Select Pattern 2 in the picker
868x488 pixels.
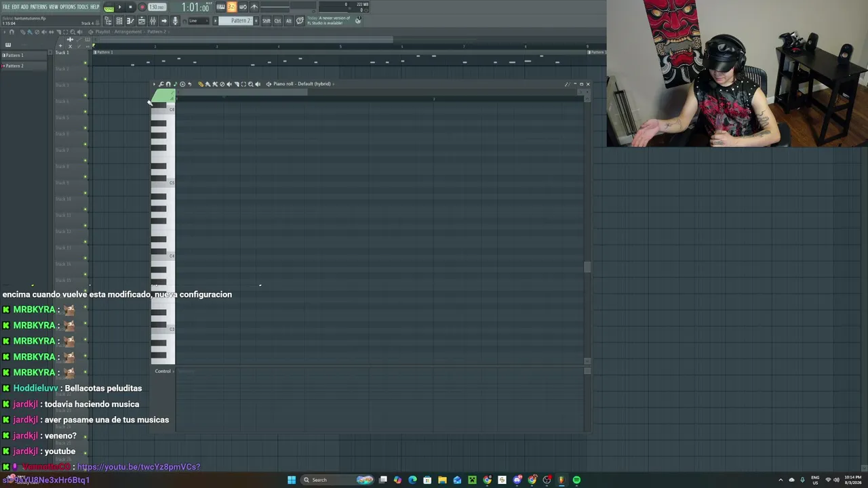(x=24, y=66)
